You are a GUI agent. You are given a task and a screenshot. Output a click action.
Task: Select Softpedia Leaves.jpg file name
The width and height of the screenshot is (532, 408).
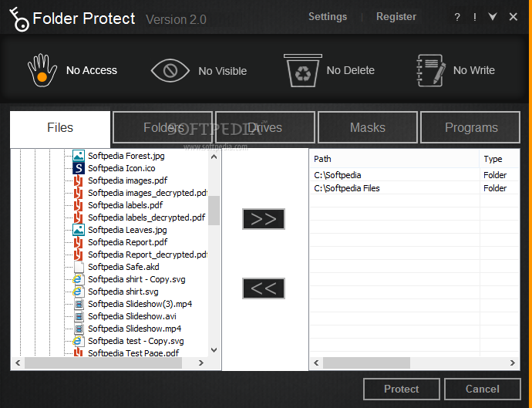[x=127, y=230]
